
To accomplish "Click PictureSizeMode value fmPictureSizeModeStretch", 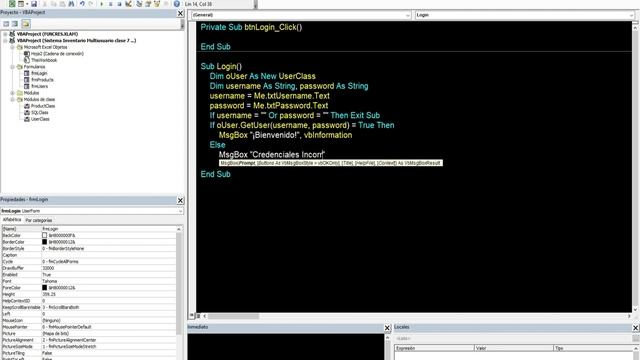I will [69, 347].
